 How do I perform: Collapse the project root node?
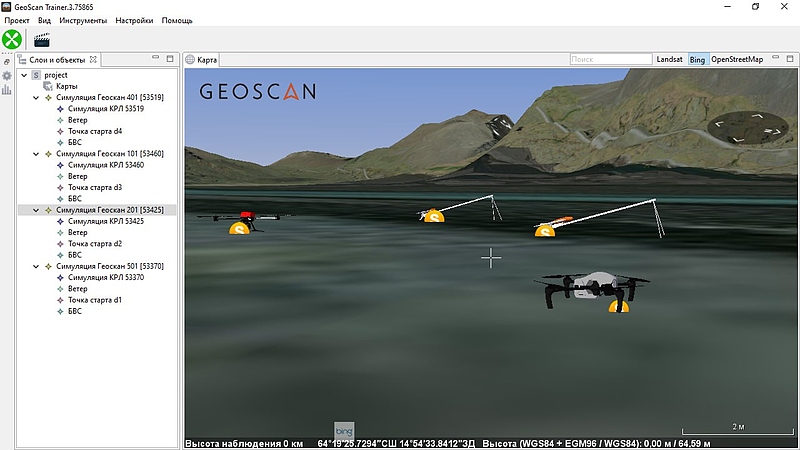[x=24, y=75]
